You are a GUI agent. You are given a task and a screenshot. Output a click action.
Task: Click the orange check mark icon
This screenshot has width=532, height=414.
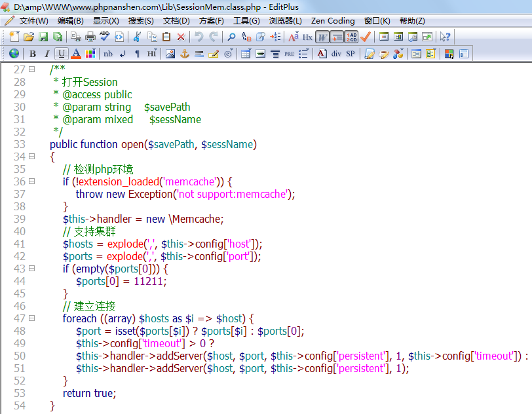click(x=366, y=37)
